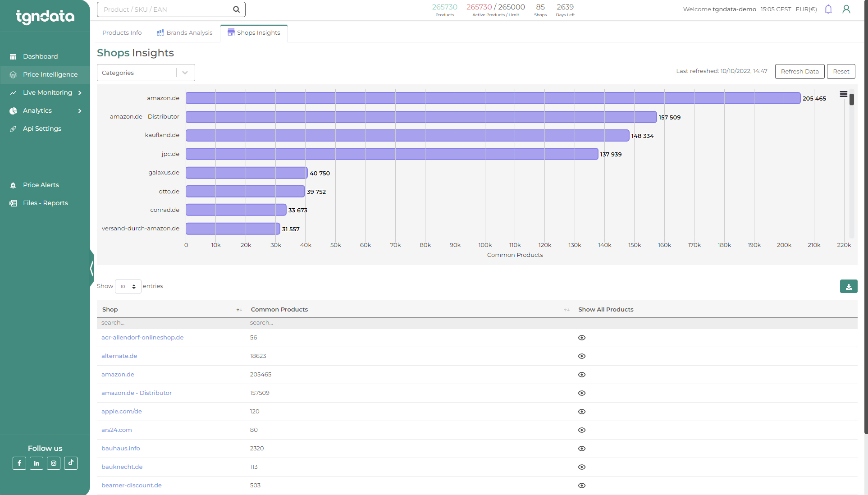
Task: Click the conrad.de bar in chart
Action: click(236, 210)
